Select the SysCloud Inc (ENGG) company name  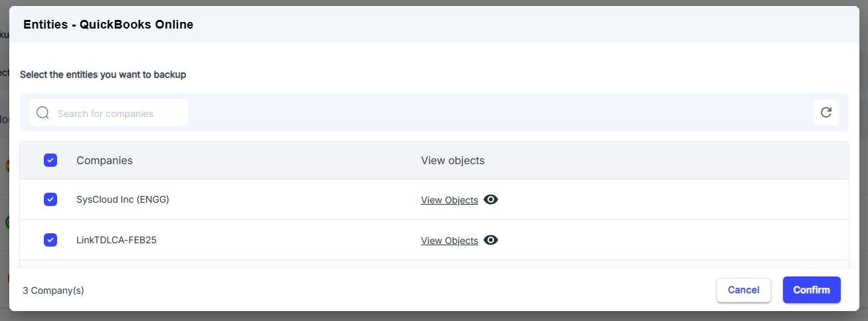point(123,199)
